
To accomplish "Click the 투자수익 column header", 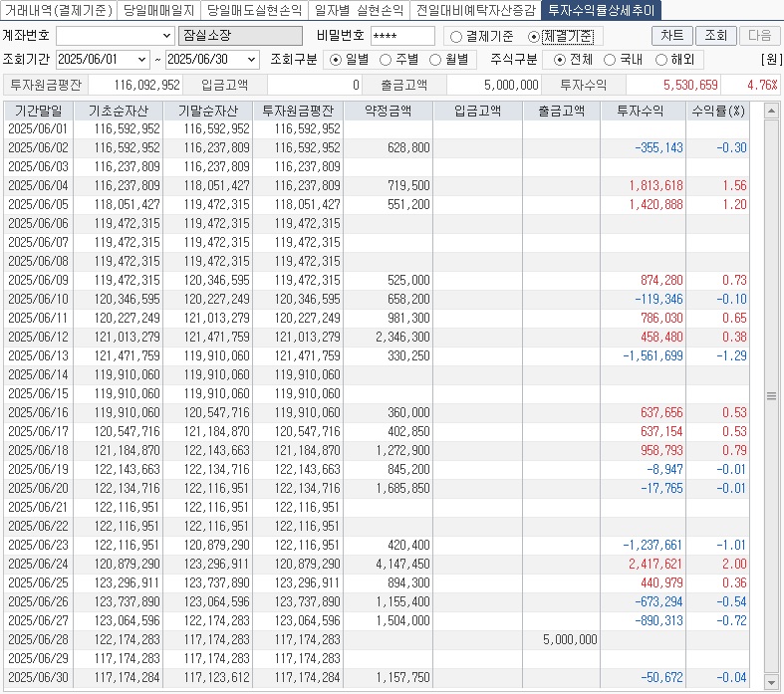I will click(642, 110).
